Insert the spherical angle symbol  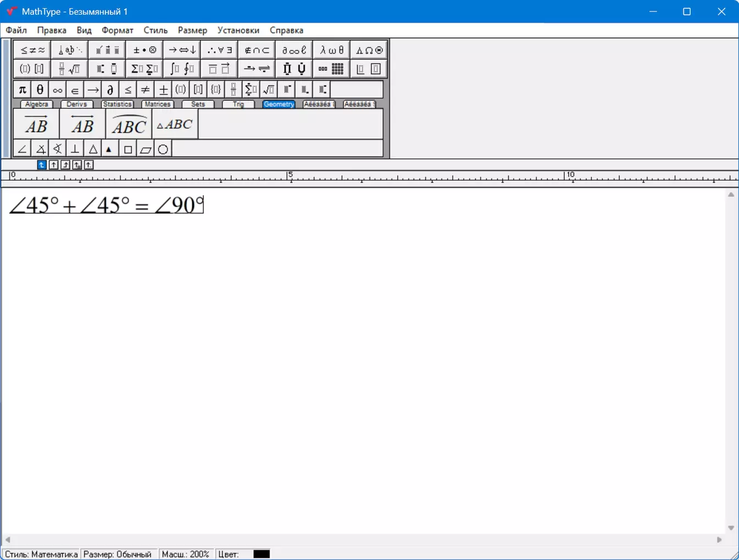58,149
